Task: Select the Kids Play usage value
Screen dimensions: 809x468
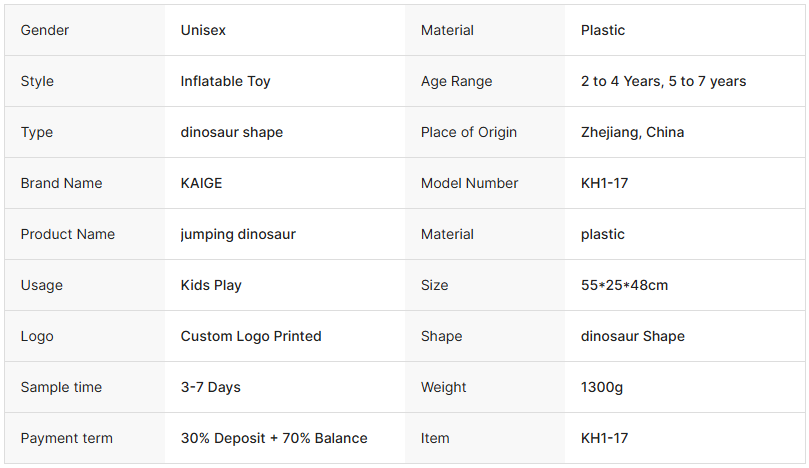Action: [x=211, y=285]
